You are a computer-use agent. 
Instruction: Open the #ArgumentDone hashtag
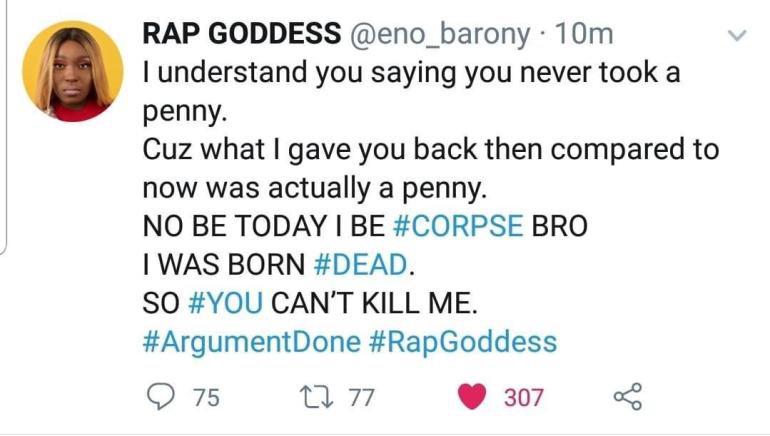(251, 342)
